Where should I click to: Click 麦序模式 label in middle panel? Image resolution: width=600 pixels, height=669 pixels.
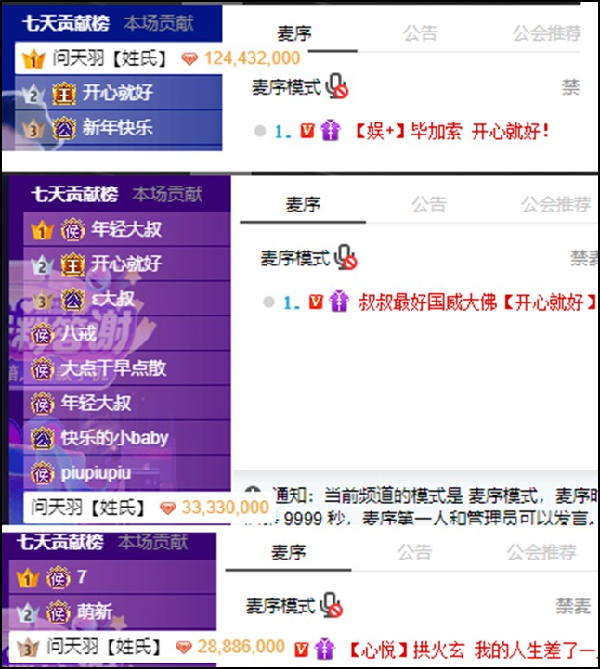pos(295,258)
